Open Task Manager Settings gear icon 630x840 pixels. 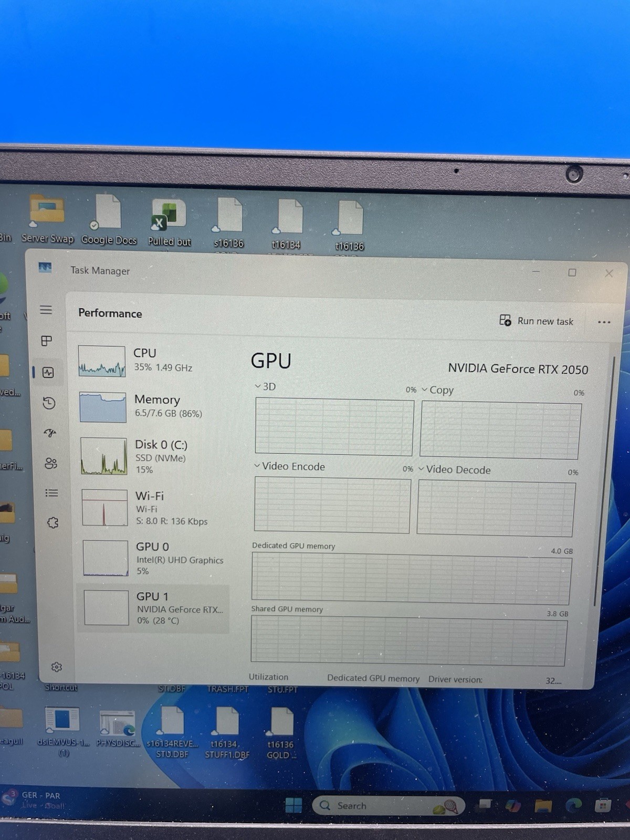point(57,667)
